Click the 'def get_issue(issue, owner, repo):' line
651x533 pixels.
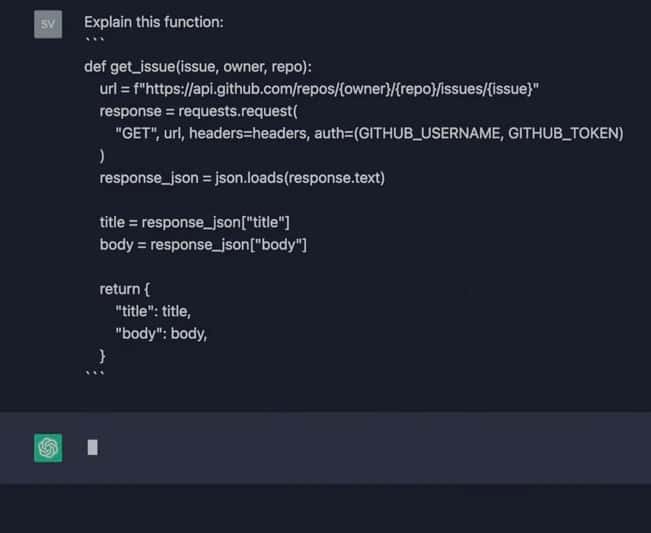198,67
